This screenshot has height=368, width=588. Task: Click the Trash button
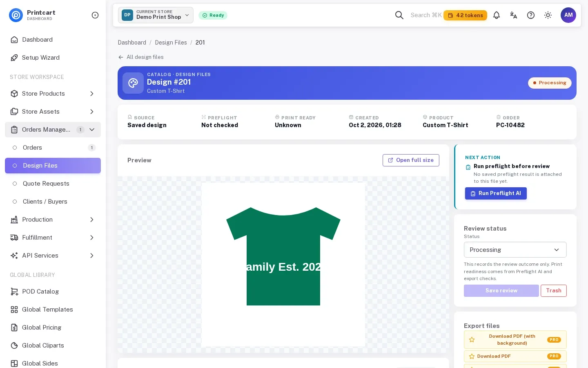pyautogui.click(x=554, y=291)
